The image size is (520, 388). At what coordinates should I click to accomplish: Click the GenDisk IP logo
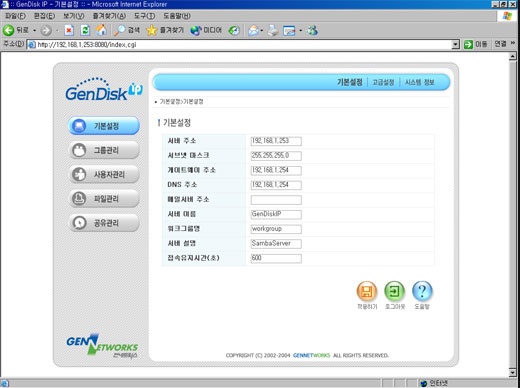[x=104, y=89]
